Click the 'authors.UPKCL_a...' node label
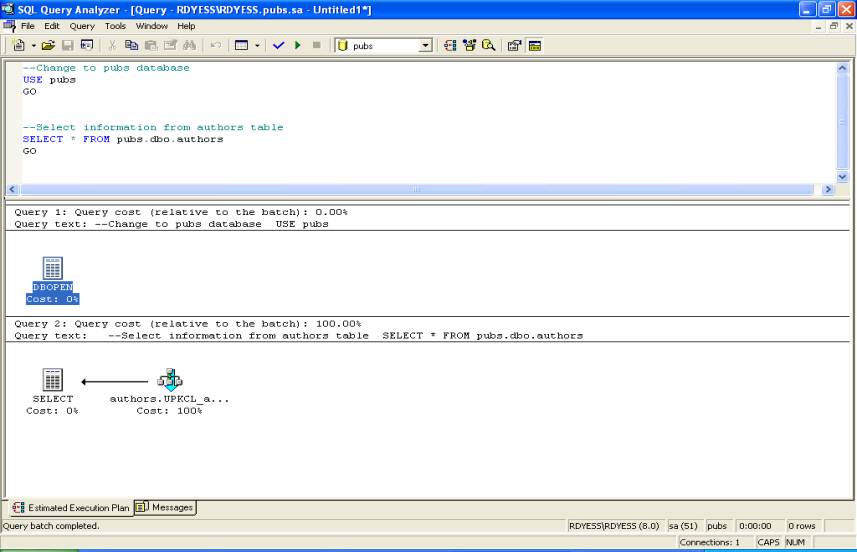 [169, 399]
